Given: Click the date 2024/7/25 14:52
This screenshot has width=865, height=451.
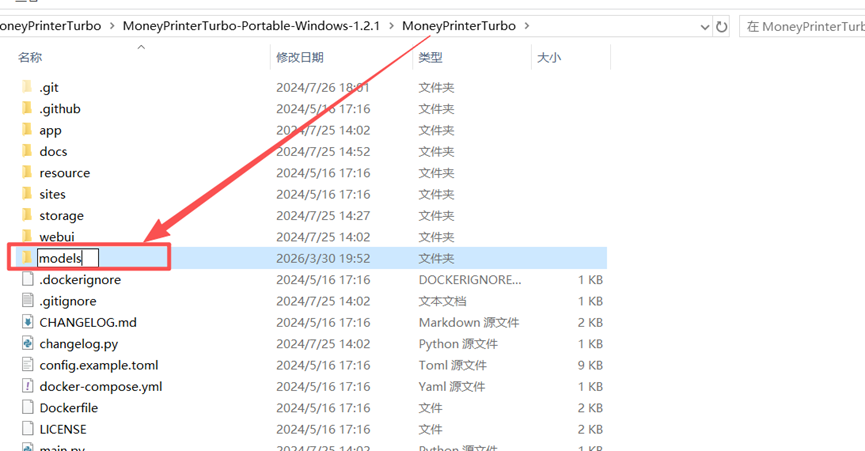Looking at the screenshot, I should [323, 152].
